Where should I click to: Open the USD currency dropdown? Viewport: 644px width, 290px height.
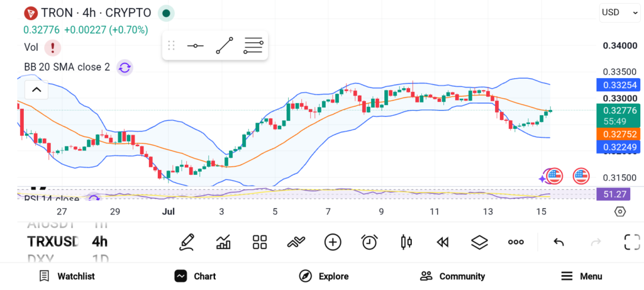pos(619,13)
